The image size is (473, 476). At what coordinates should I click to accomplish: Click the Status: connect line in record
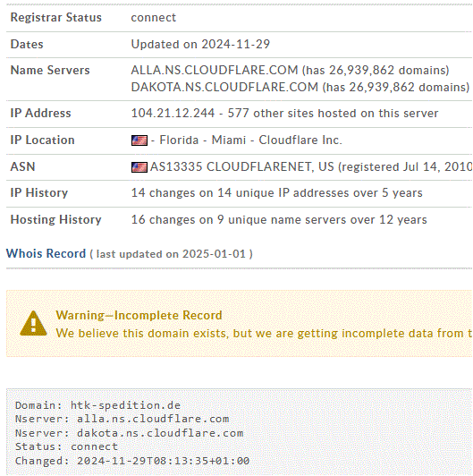click(66, 446)
